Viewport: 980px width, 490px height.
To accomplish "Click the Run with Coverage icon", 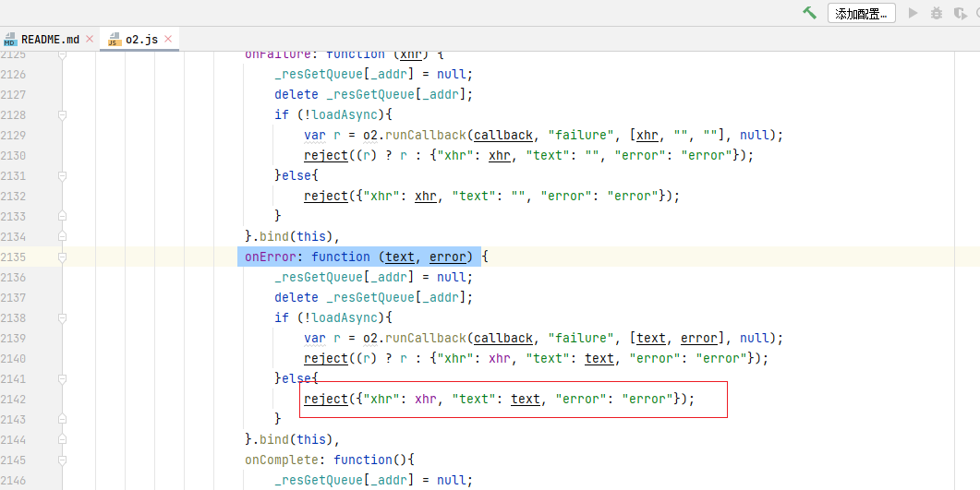I will [x=960, y=13].
